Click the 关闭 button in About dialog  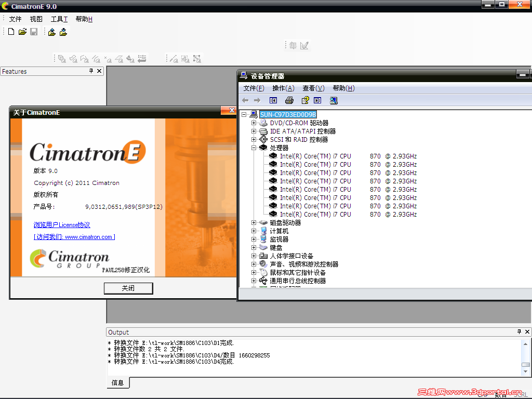click(128, 288)
